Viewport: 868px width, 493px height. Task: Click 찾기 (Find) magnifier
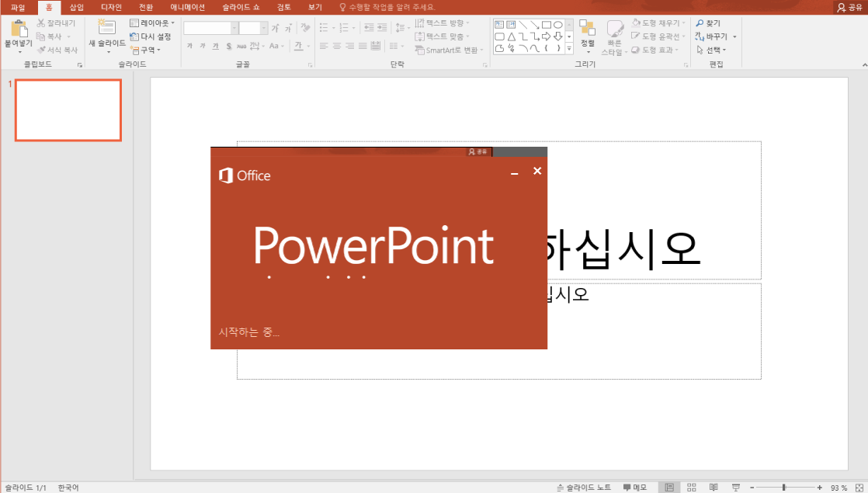708,23
